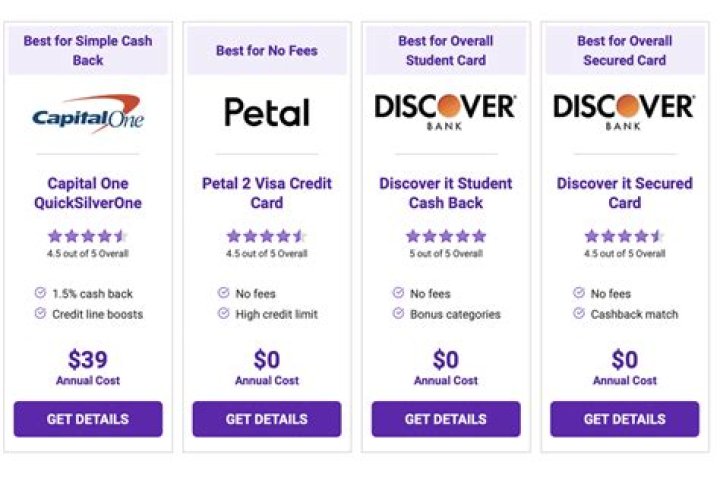
Task: Click the Discover it Student five-star rating
Action: click(445, 237)
